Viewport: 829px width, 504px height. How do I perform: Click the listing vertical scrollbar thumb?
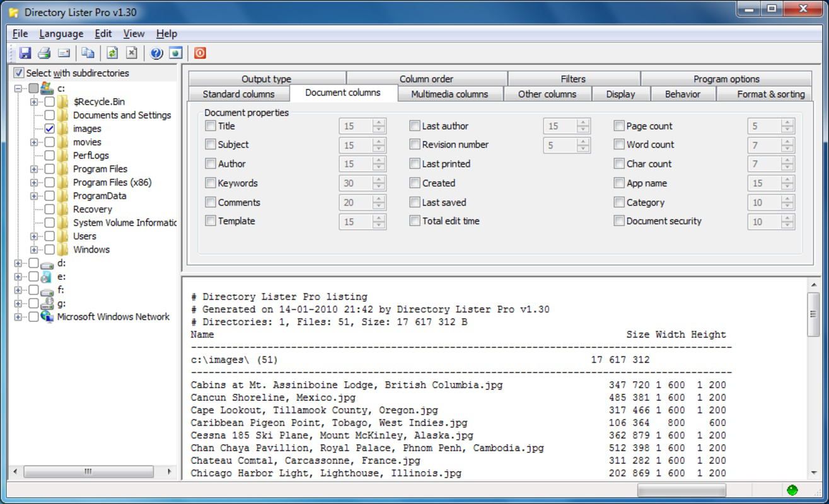click(814, 314)
